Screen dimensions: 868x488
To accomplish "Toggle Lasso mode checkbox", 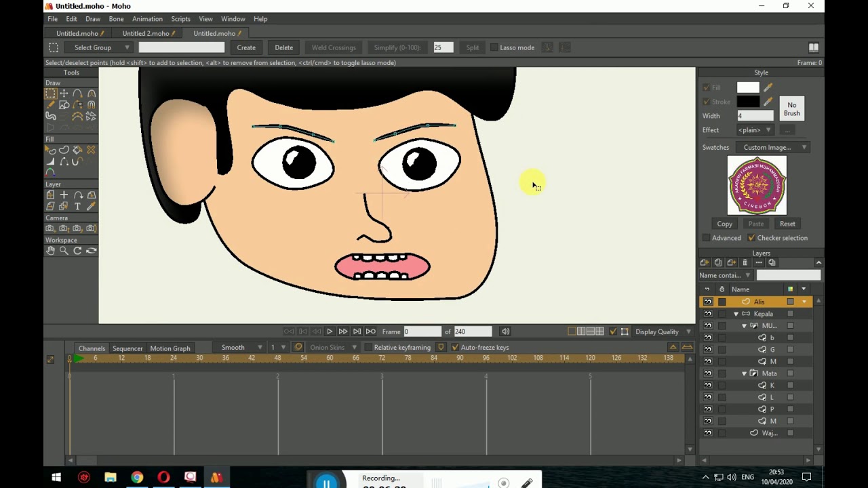I will pyautogui.click(x=494, y=47).
